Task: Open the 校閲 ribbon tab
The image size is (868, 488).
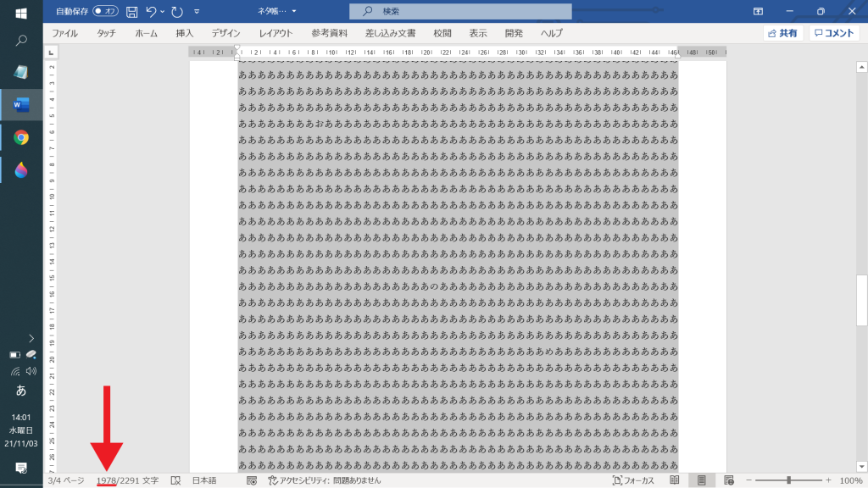Action: click(x=442, y=33)
